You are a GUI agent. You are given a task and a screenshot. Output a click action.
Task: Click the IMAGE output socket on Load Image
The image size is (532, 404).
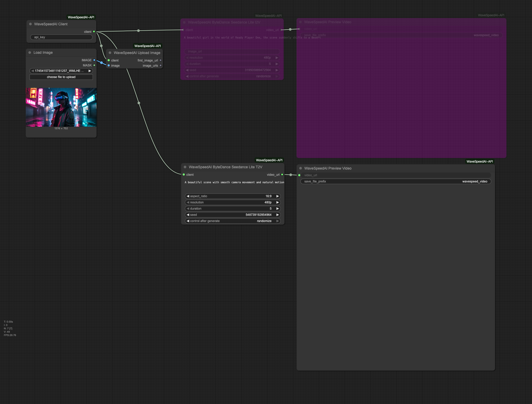(x=94, y=60)
